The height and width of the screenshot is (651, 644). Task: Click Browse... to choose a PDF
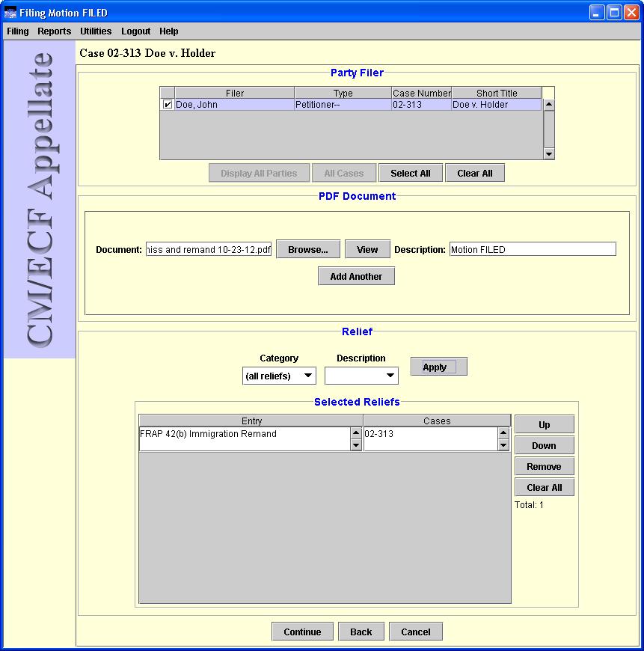308,249
